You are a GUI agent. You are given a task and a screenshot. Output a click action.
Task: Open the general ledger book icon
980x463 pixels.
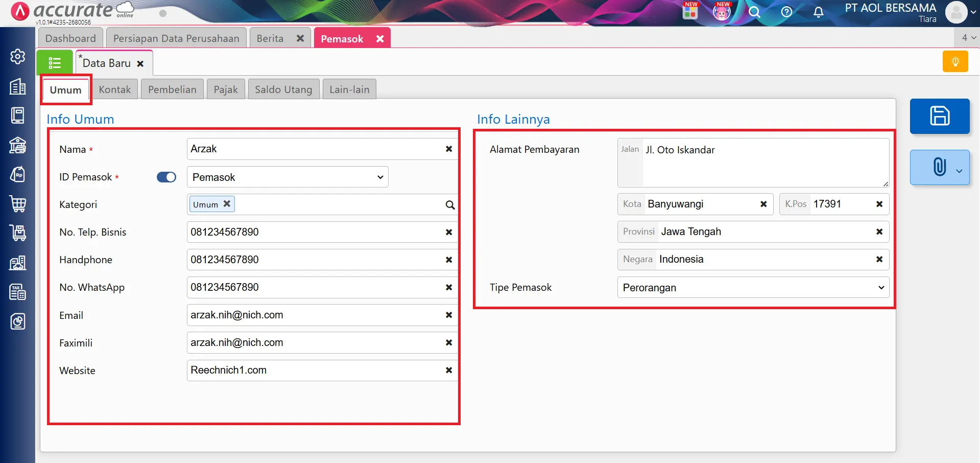18,115
